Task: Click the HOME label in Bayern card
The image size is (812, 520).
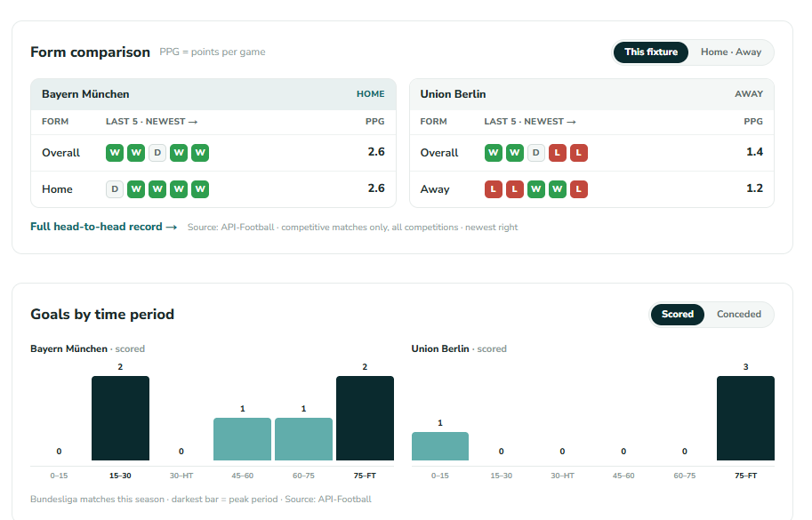Action: [370, 94]
